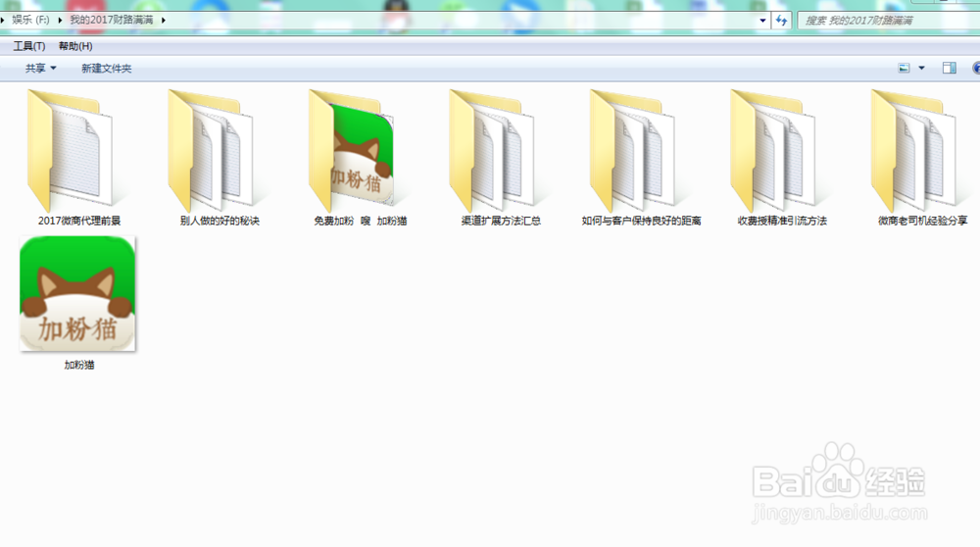Click the 别人做的好的秘诀 file name
The height and width of the screenshot is (547, 980).
[x=220, y=221]
